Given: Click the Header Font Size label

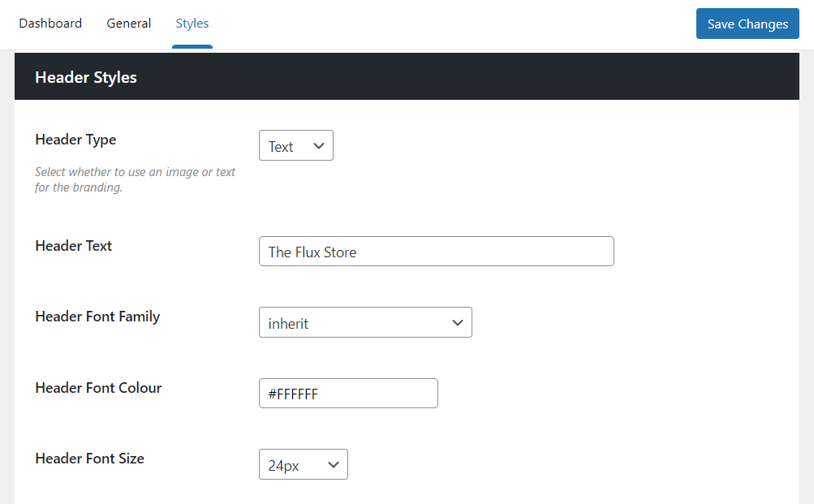Looking at the screenshot, I should pyautogui.click(x=89, y=459).
